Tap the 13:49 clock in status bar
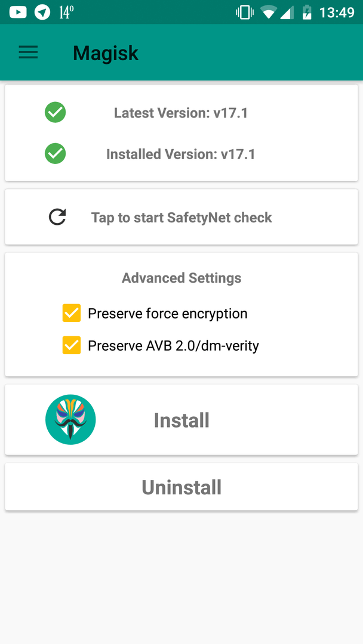The image size is (363, 644). (x=337, y=12)
